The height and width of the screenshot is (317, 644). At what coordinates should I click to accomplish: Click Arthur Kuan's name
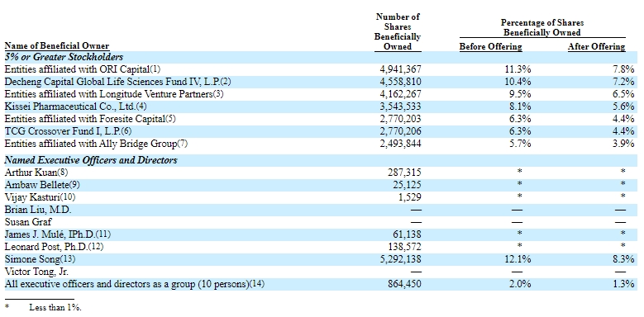coord(31,173)
